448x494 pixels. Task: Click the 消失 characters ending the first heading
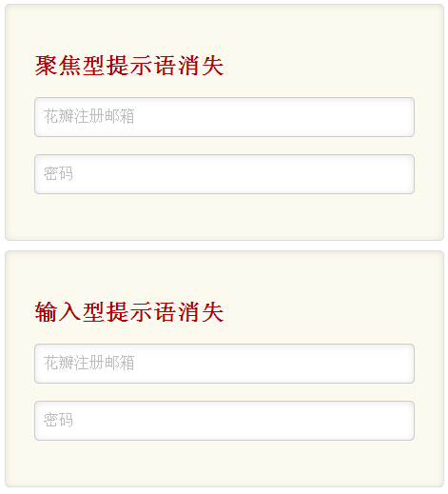coord(201,66)
